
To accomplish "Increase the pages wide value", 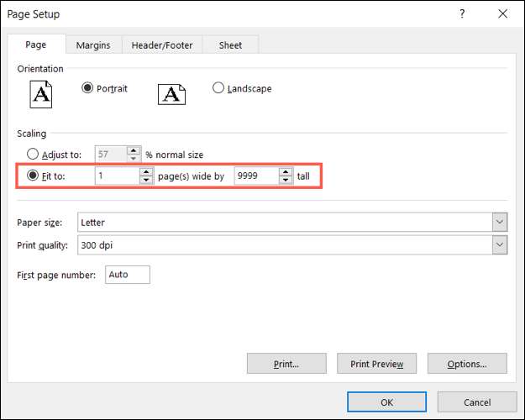I will tap(146, 172).
